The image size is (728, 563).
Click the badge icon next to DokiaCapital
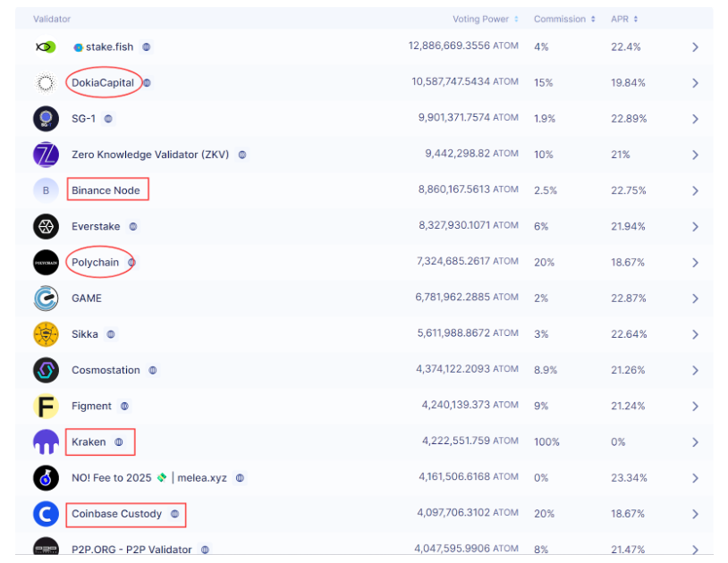pyautogui.click(x=147, y=83)
